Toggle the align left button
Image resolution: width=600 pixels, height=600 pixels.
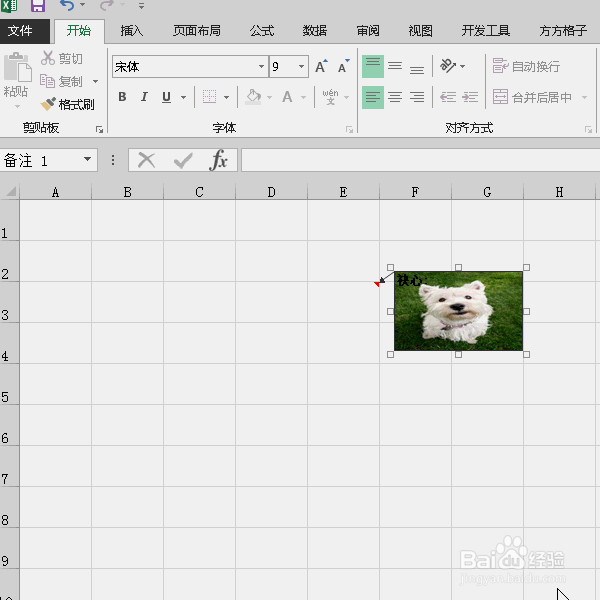pos(373,97)
